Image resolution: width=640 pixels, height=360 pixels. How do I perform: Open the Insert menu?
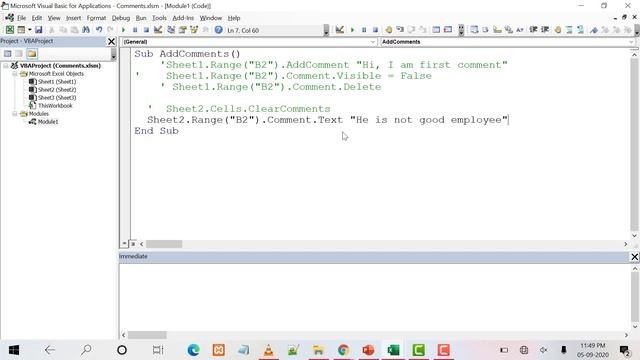coord(73,18)
